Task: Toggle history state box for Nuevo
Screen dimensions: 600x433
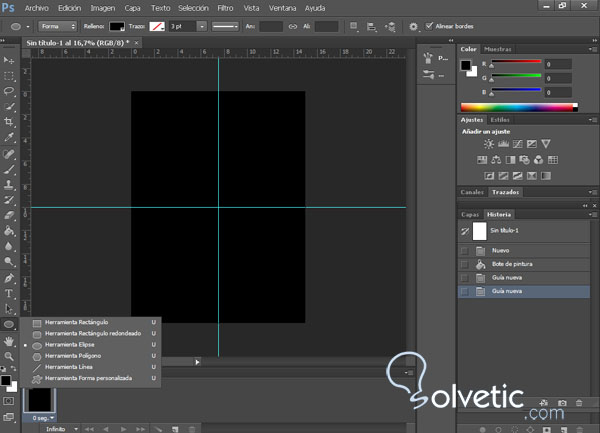Action: click(464, 250)
